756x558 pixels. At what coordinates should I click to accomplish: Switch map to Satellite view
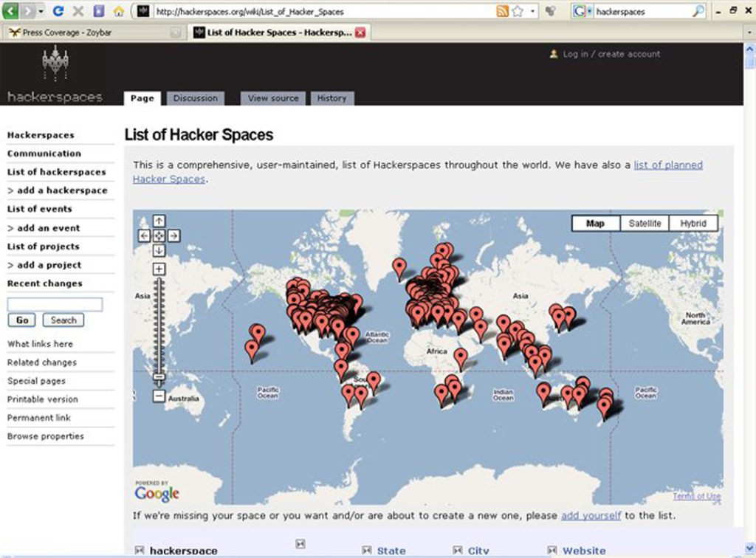tap(645, 224)
